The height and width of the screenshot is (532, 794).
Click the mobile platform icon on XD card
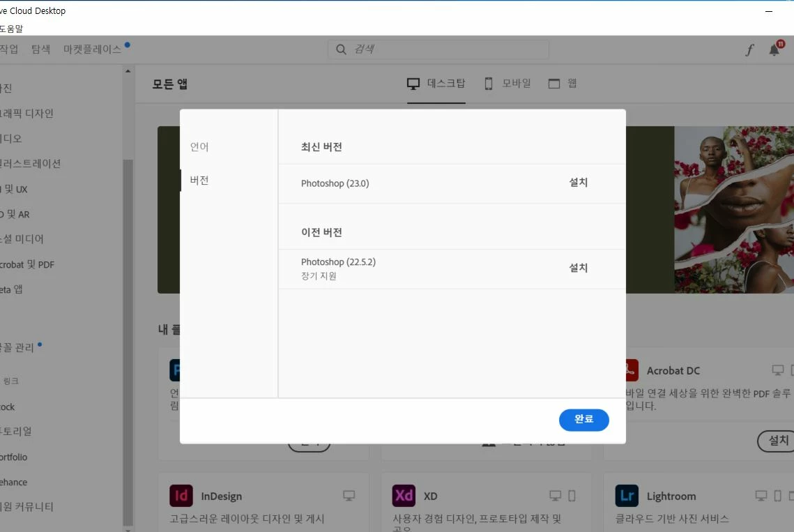pyautogui.click(x=572, y=496)
